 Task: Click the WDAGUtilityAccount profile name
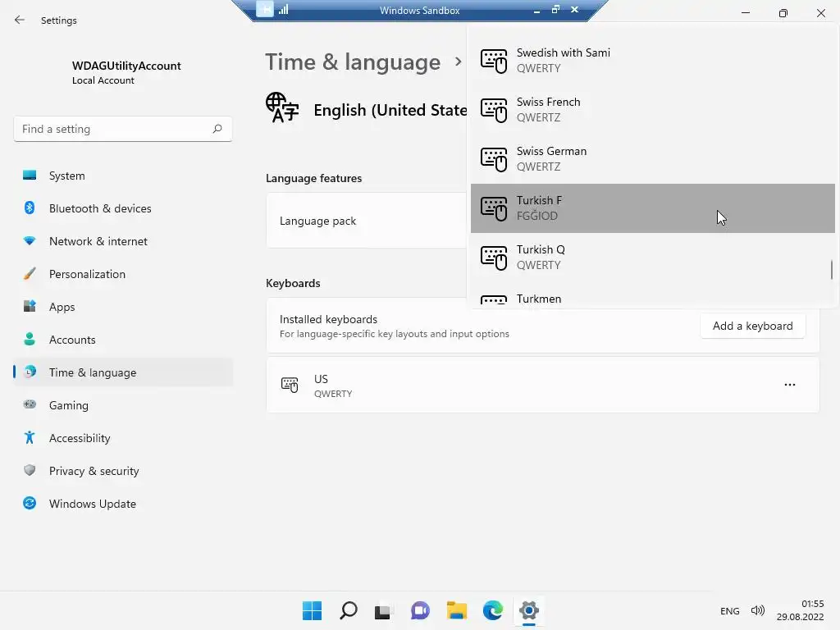pyautogui.click(x=126, y=66)
